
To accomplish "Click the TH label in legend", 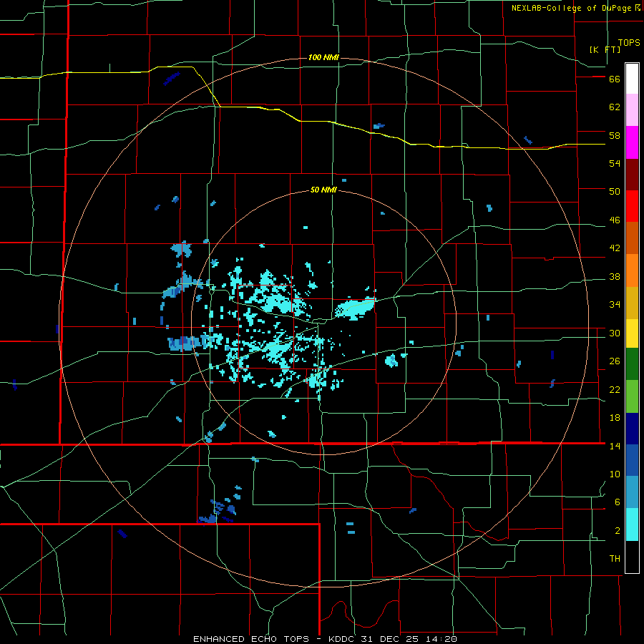I will coord(615,559).
